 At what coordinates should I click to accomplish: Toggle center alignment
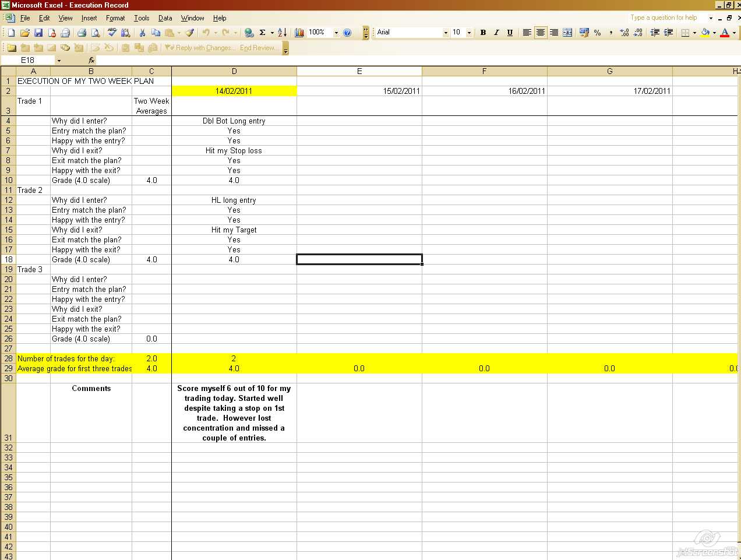click(541, 33)
